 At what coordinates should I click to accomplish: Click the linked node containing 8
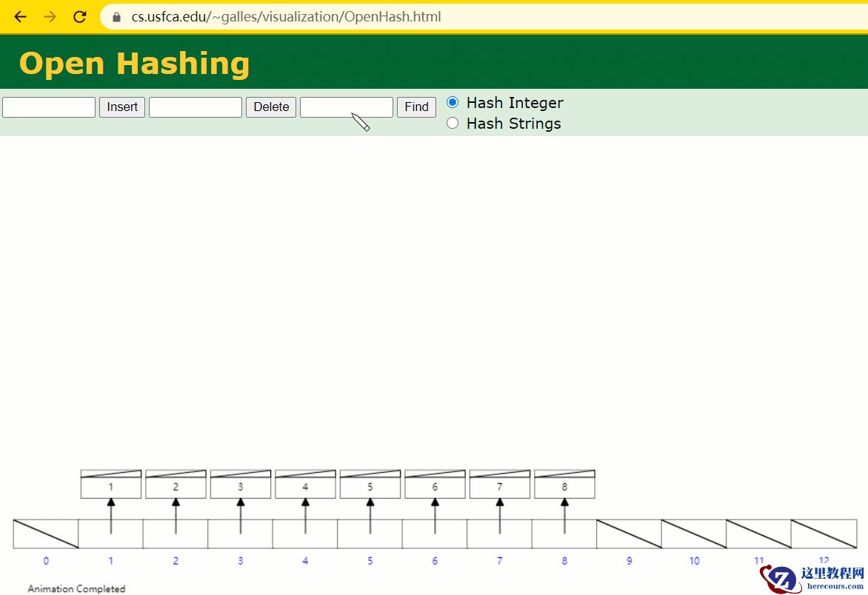tap(564, 485)
